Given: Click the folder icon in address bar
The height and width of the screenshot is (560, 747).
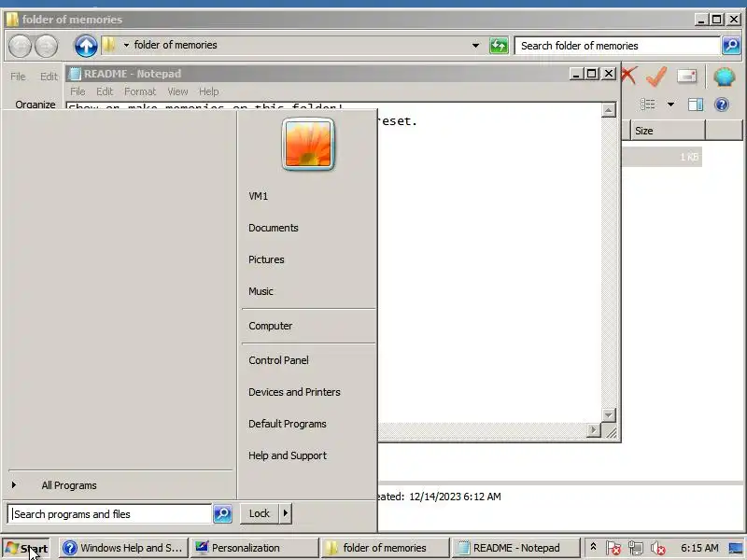Looking at the screenshot, I should (109, 45).
